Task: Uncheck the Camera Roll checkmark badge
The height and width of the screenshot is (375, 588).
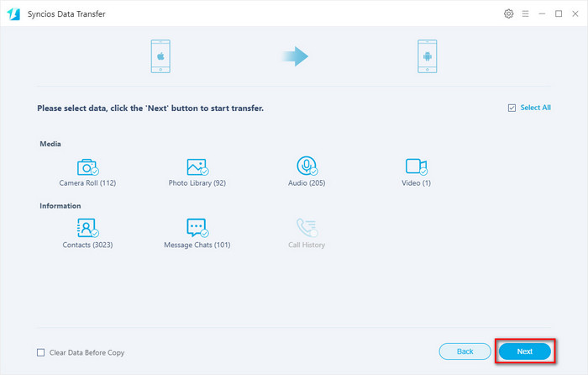Action: [95, 172]
